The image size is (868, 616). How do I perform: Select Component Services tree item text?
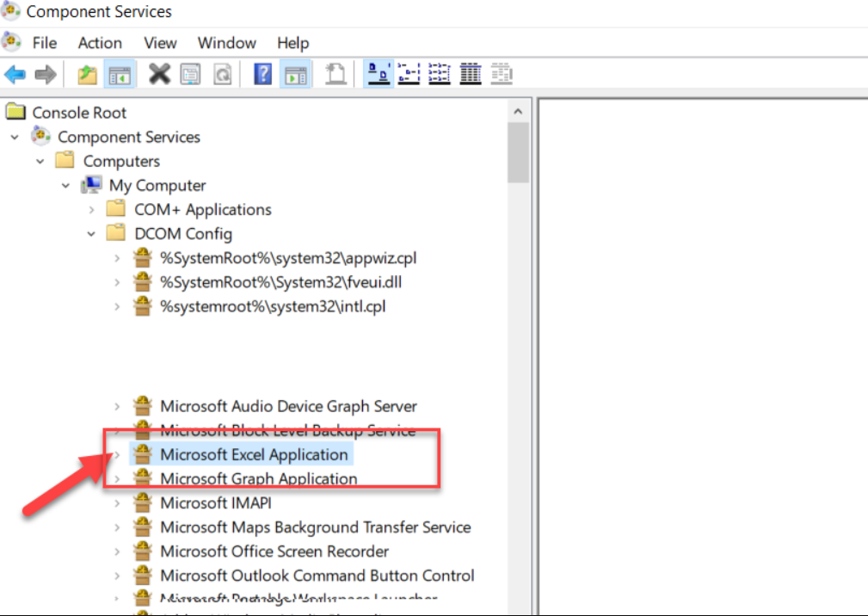pos(128,137)
